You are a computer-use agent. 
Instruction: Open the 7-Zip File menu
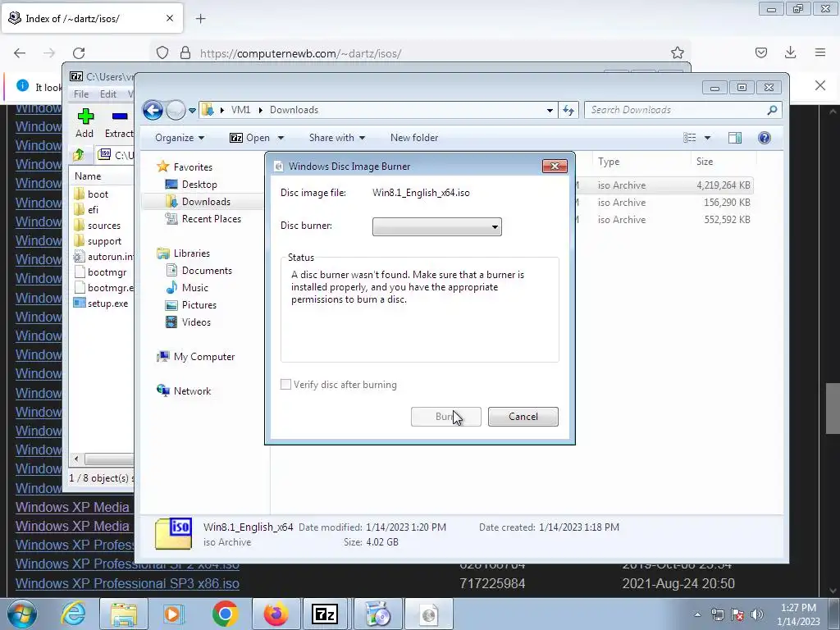click(81, 94)
